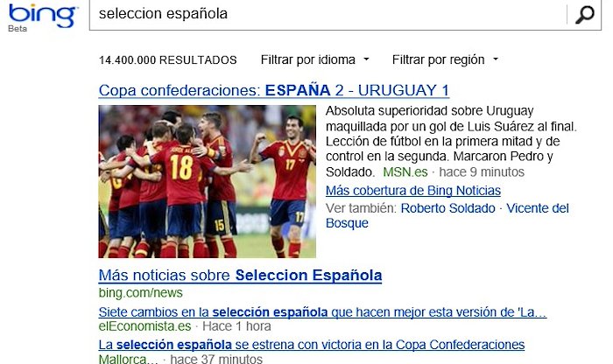Open the Siete cambios en la selección española article
The image size is (613, 364).
(x=322, y=312)
